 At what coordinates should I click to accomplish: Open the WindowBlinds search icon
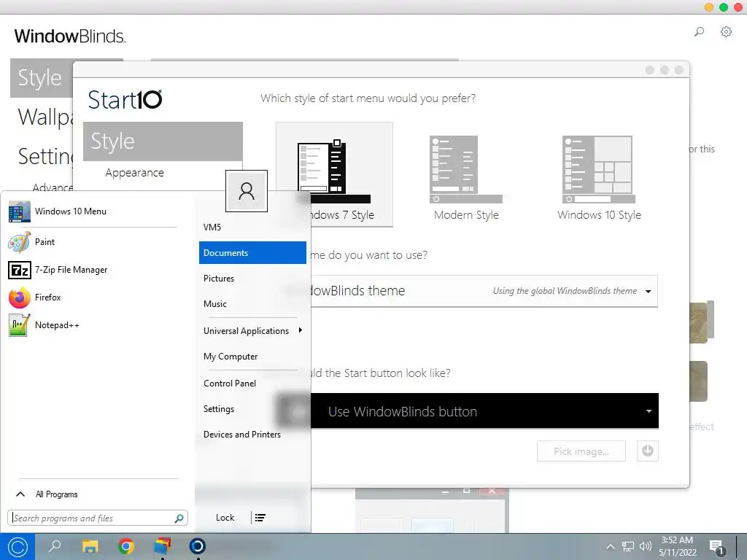(x=699, y=32)
